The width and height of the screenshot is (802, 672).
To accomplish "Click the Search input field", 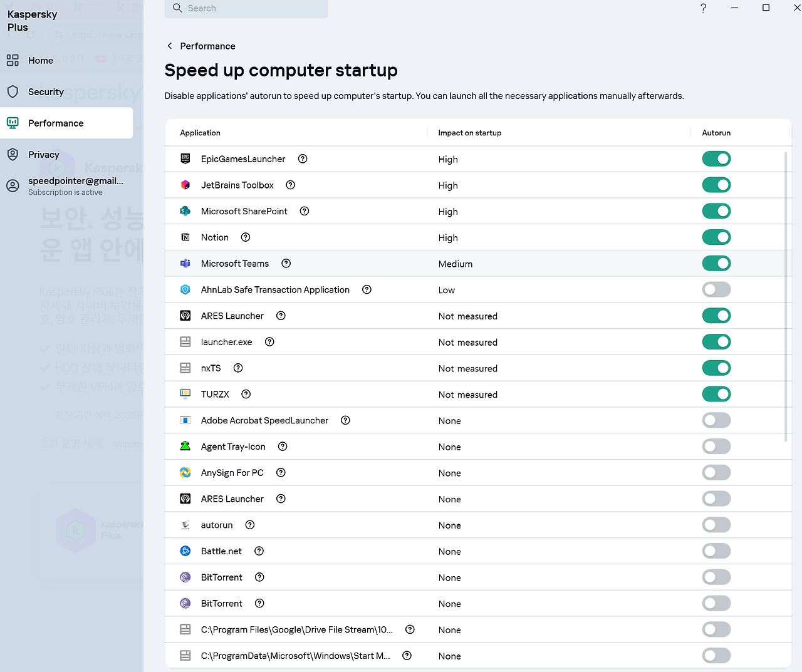I will (x=246, y=8).
